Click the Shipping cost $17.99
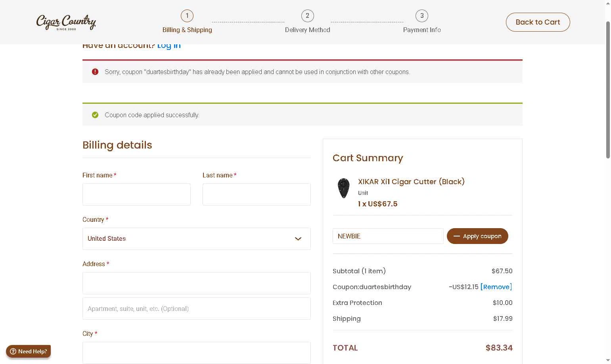Screen dimensions: 611x364 click(503, 318)
